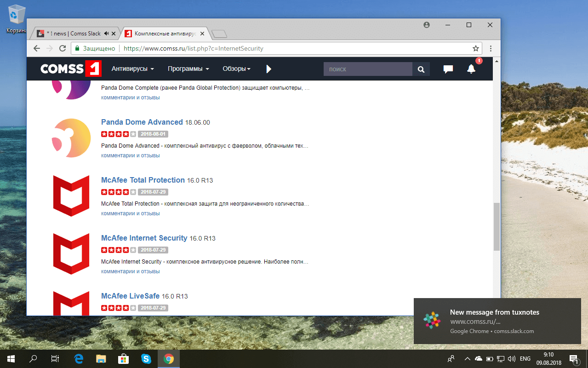588x368 pixels.
Task: Click the date badge under McAfee LiveSafe
Action: [153, 308]
